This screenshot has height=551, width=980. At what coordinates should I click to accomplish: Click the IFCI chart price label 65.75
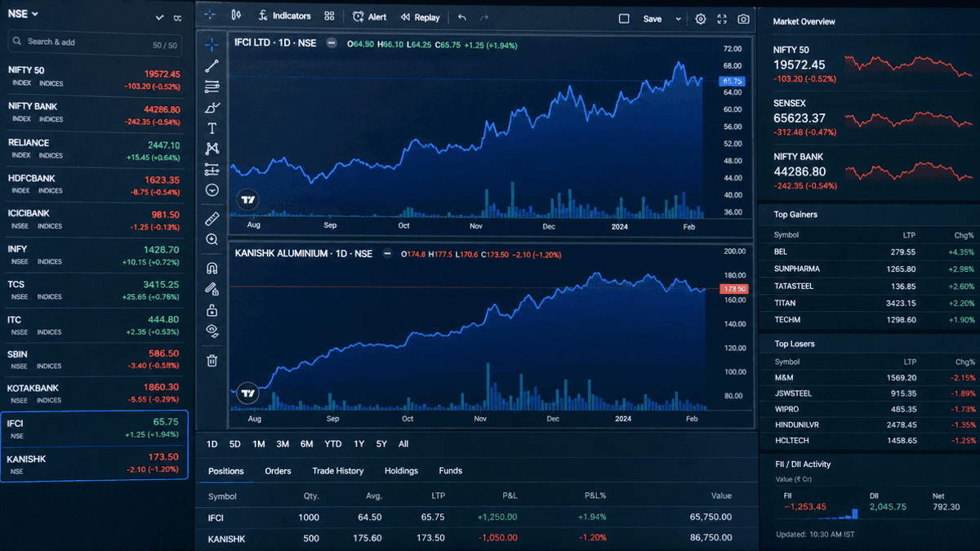(732, 81)
